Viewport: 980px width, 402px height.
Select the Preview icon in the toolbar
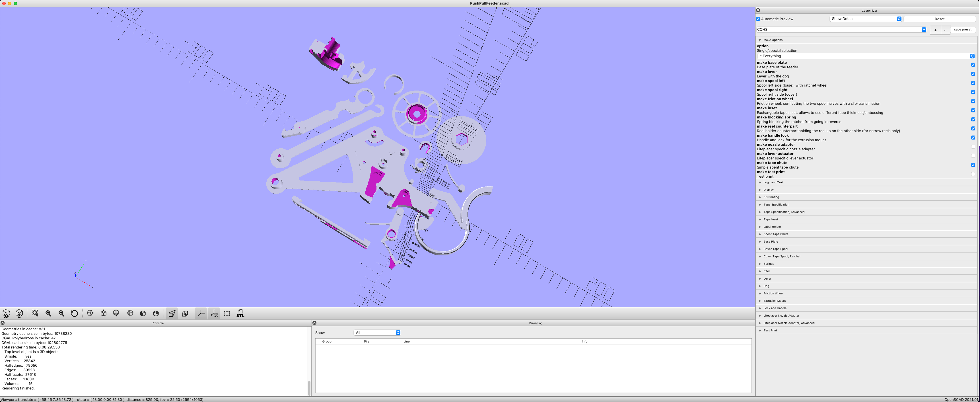[6, 313]
